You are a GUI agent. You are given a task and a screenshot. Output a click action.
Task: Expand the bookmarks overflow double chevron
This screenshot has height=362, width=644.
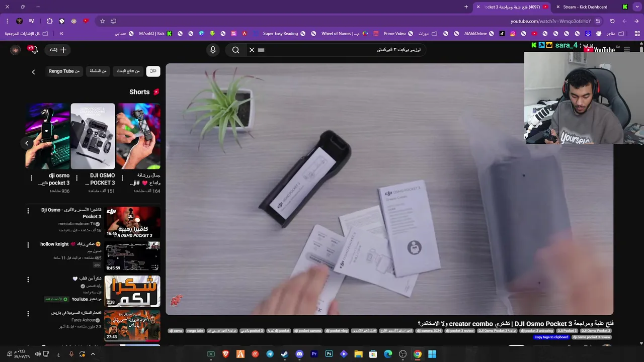point(61,34)
